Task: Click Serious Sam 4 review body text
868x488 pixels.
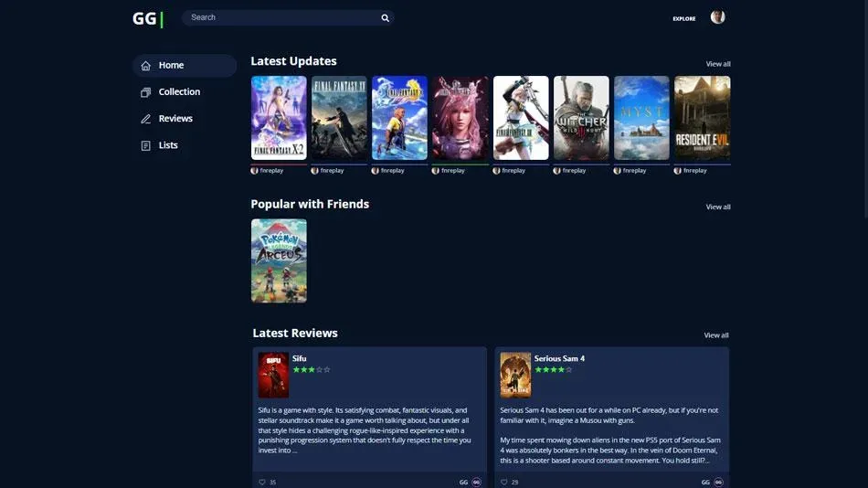Action: click(x=610, y=435)
